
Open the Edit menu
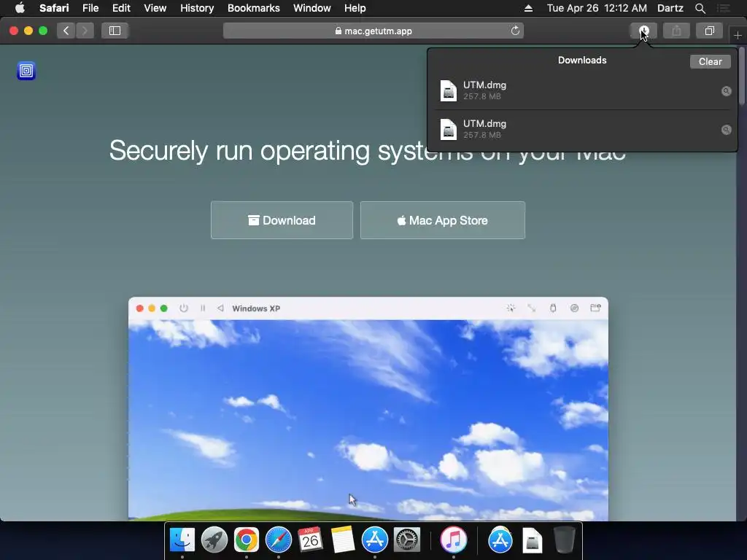coord(121,8)
